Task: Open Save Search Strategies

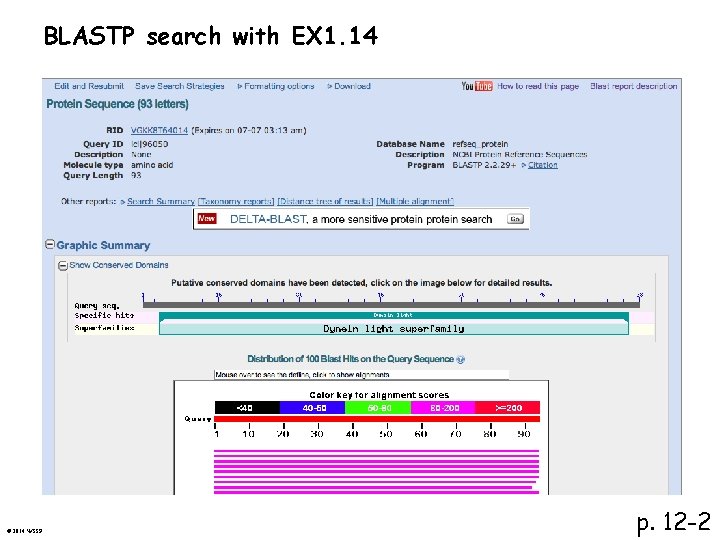Action: (x=180, y=86)
